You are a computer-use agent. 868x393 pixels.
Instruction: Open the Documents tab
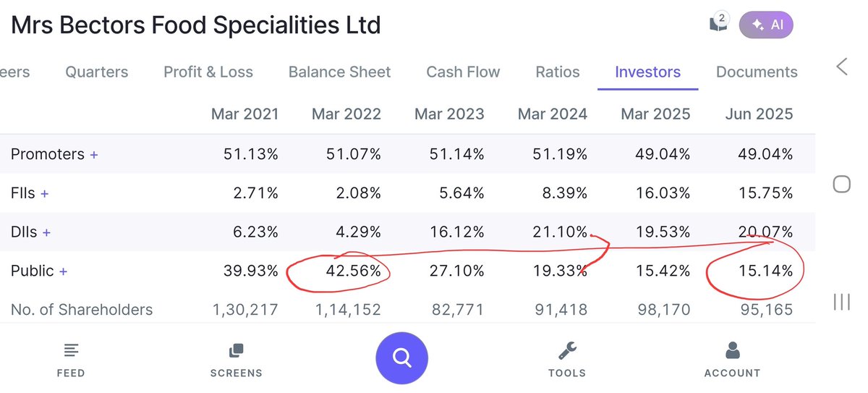757,72
